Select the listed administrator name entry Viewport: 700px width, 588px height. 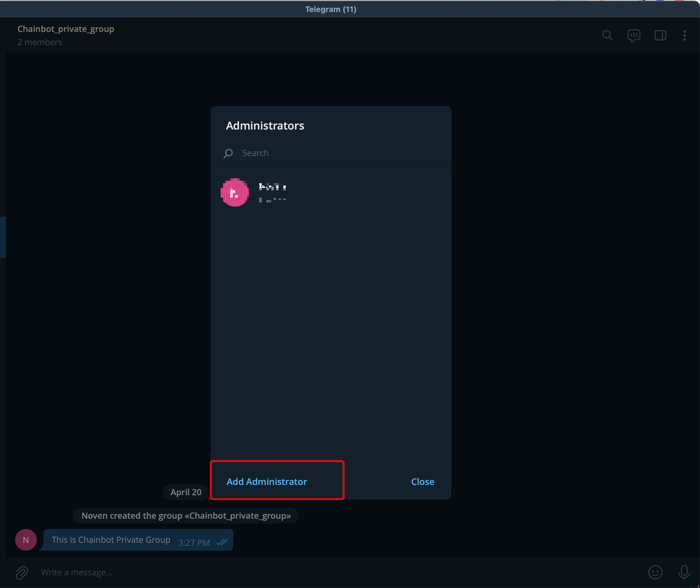click(x=273, y=187)
